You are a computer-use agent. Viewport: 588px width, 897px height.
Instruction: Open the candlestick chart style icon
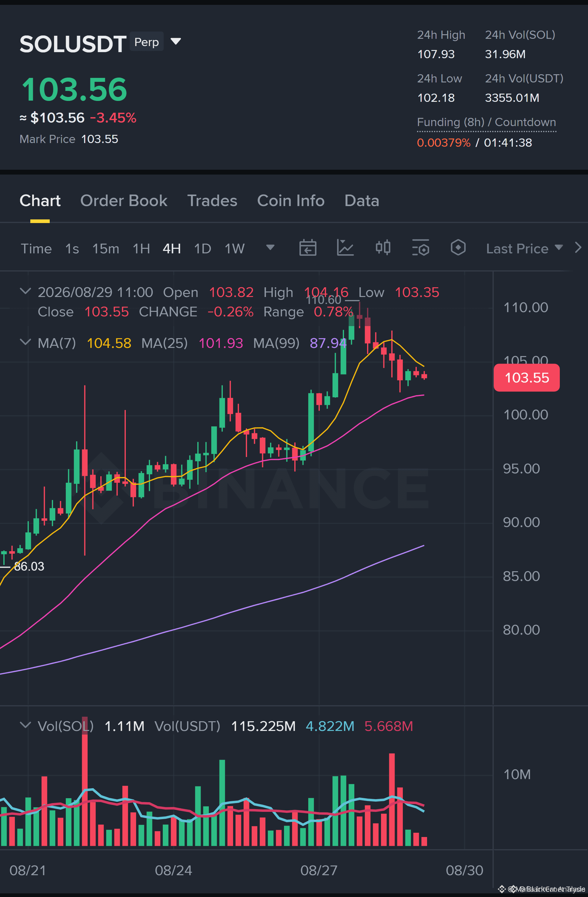coord(383,248)
